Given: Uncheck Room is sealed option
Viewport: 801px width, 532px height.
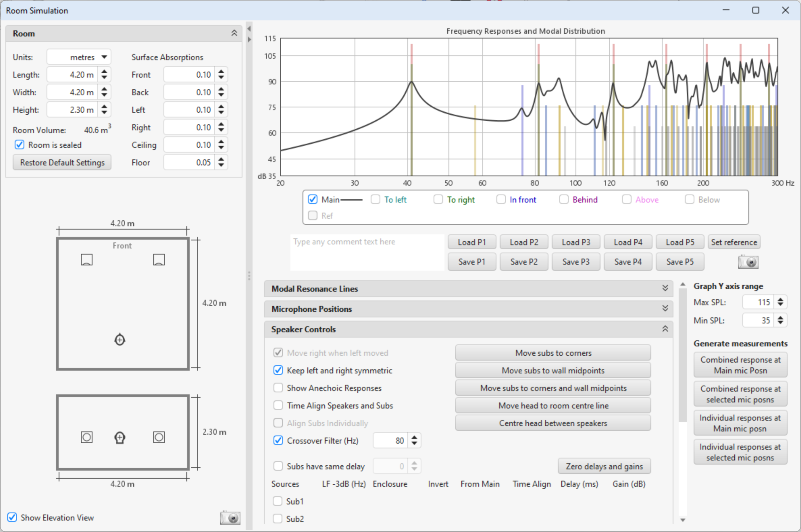Looking at the screenshot, I should coord(20,145).
